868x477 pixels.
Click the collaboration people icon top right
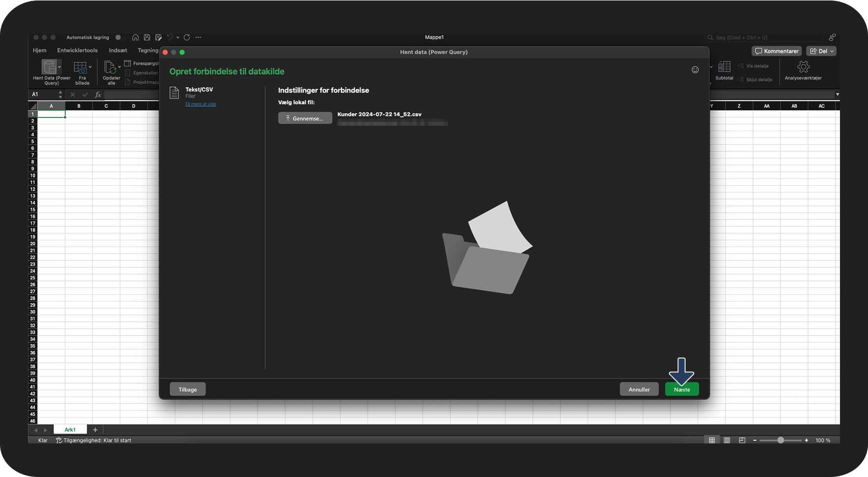point(832,37)
